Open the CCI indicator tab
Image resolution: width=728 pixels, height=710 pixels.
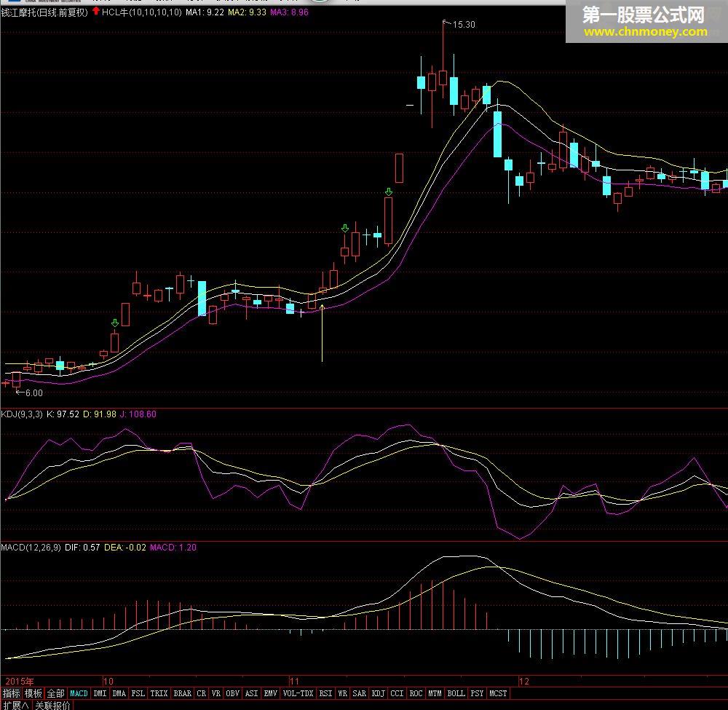[x=397, y=693]
